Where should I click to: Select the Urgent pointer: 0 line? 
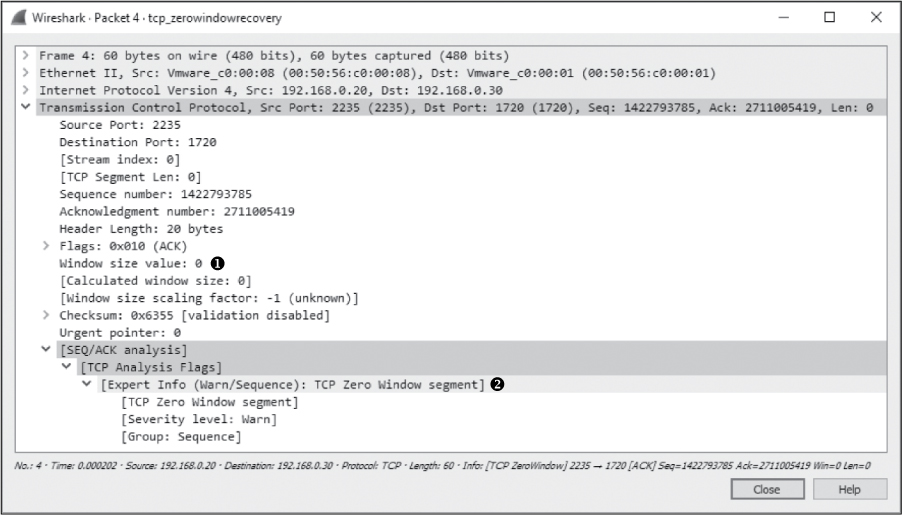(x=120, y=333)
